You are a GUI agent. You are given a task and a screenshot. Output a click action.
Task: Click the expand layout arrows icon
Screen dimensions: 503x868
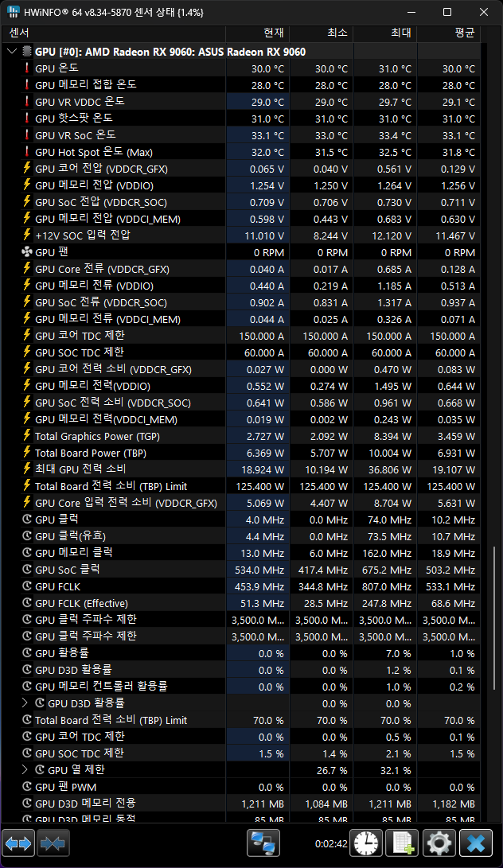[x=18, y=843]
